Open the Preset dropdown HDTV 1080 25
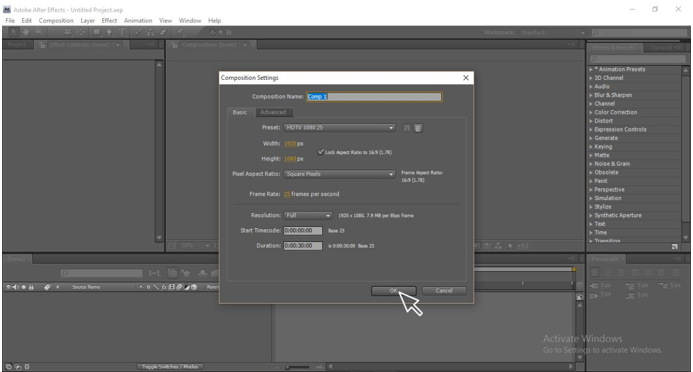 pos(339,128)
